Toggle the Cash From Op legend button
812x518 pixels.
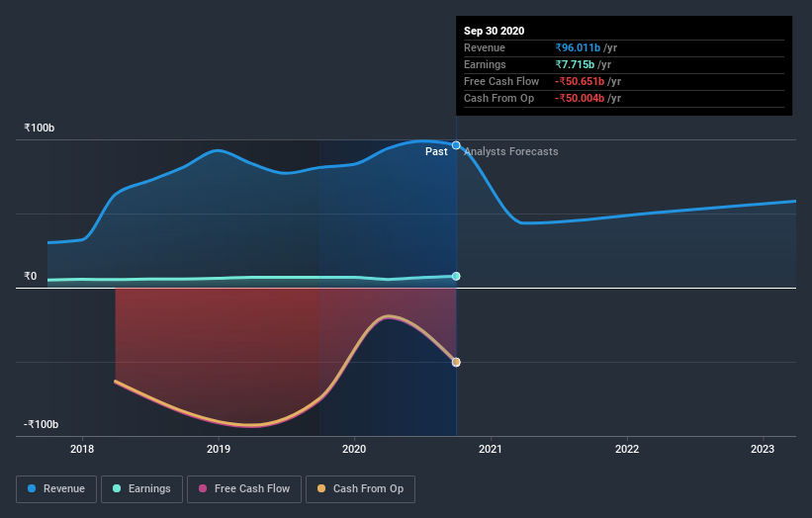(x=360, y=489)
